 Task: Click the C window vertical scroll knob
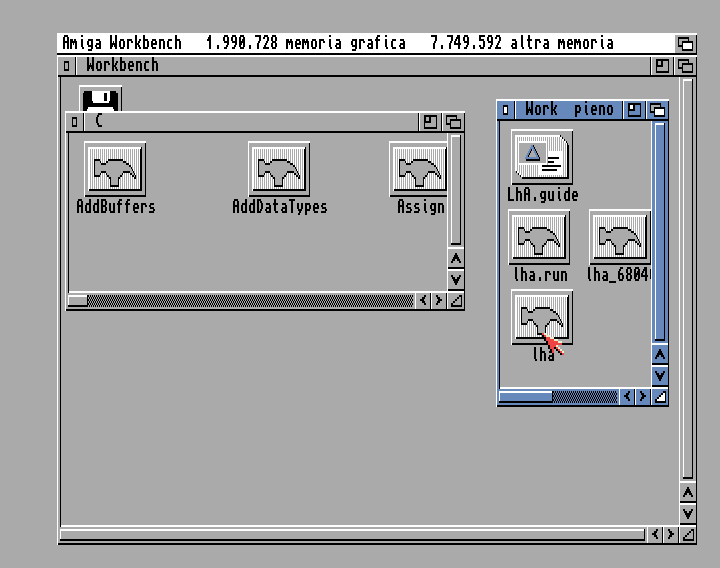tap(456, 190)
